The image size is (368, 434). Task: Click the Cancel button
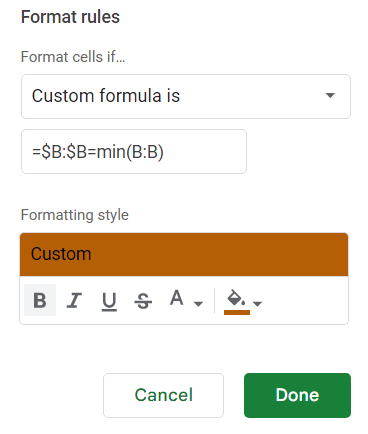(163, 395)
